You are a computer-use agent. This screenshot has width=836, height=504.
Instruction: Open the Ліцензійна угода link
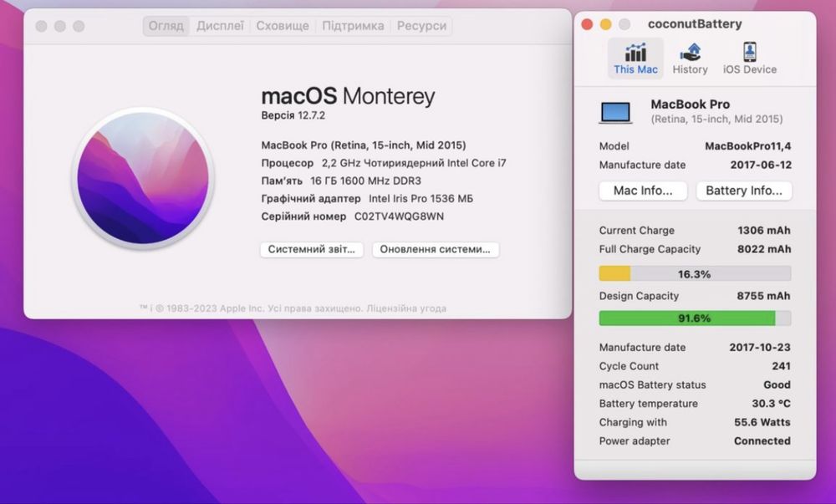pyautogui.click(x=406, y=308)
